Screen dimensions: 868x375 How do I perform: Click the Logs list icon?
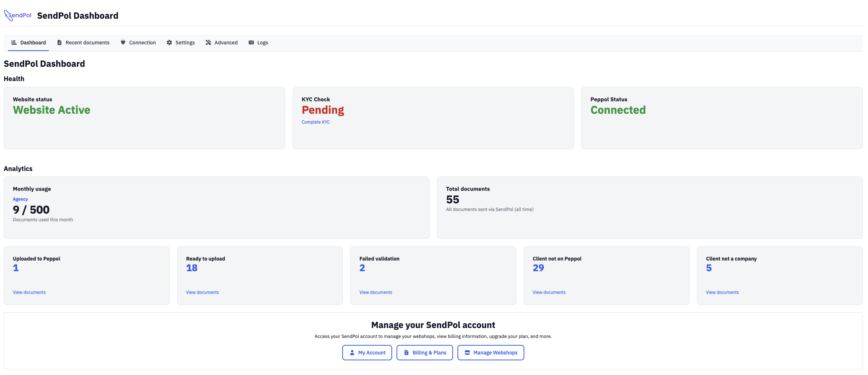[251, 43]
